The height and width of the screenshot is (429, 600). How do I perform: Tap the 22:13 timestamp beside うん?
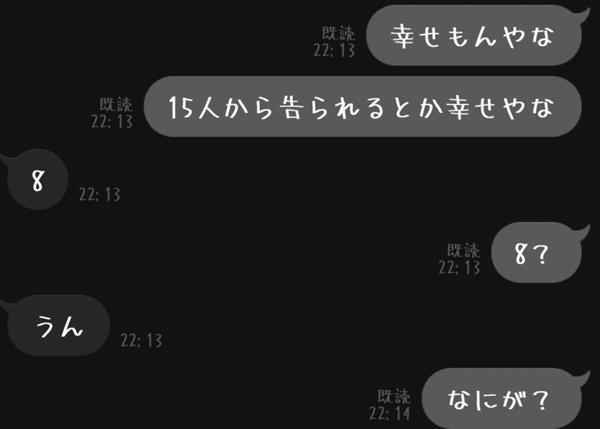[x=142, y=340]
